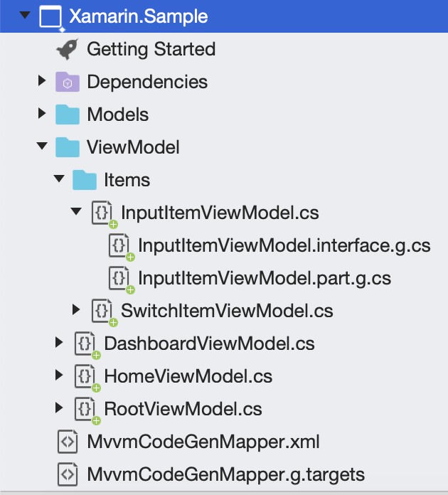
Task: Select the Xamarin.Sample project label
Action: pyautogui.click(x=138, y=16)
